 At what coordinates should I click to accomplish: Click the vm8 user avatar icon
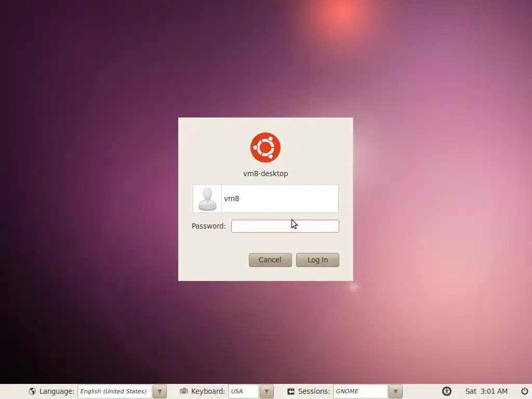(x=207, y=199)
